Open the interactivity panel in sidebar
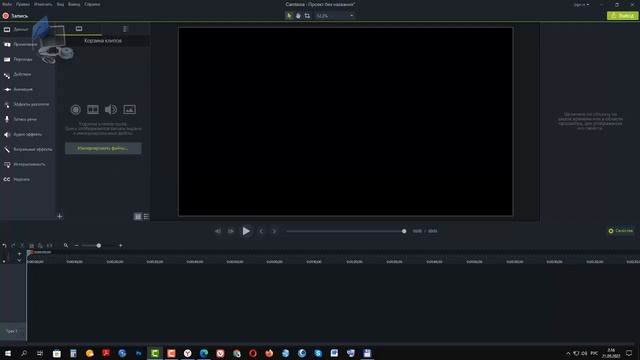The image size is (640, 360). coord(24,164)
